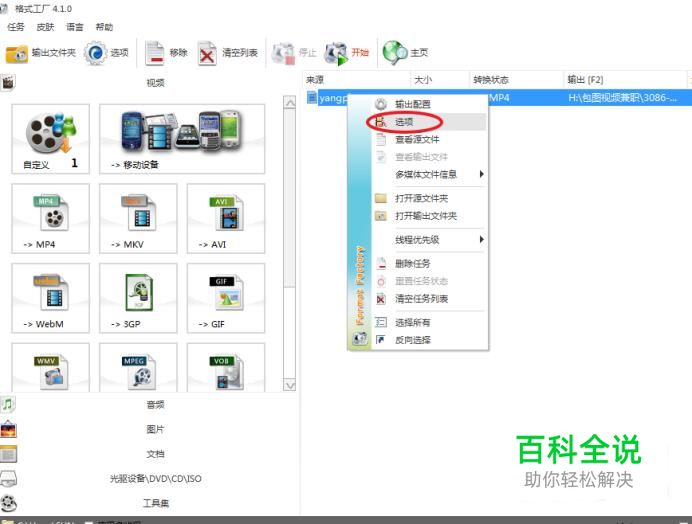The height and width of the screenshot is (524, 692).
Task: Open the 输出文件夹 output folder toolbar button
Action: (40, 53)
